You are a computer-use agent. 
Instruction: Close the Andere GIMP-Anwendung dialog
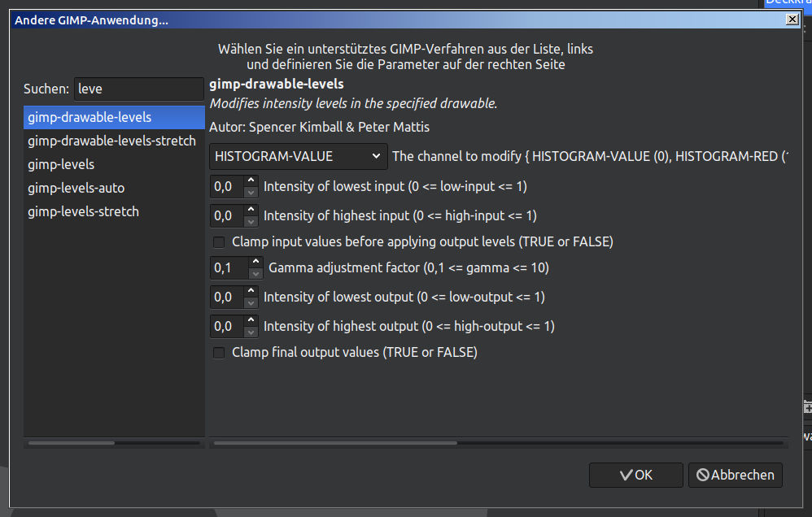[x=792, y=20]
